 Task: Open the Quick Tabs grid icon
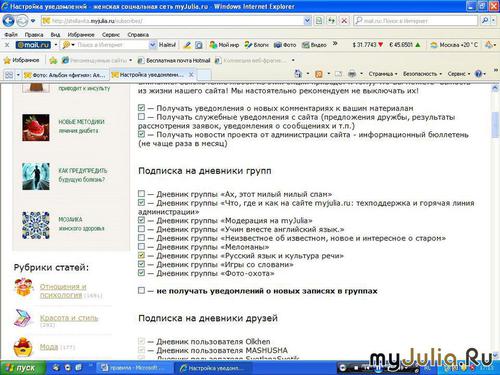click(x=9, y=75)
